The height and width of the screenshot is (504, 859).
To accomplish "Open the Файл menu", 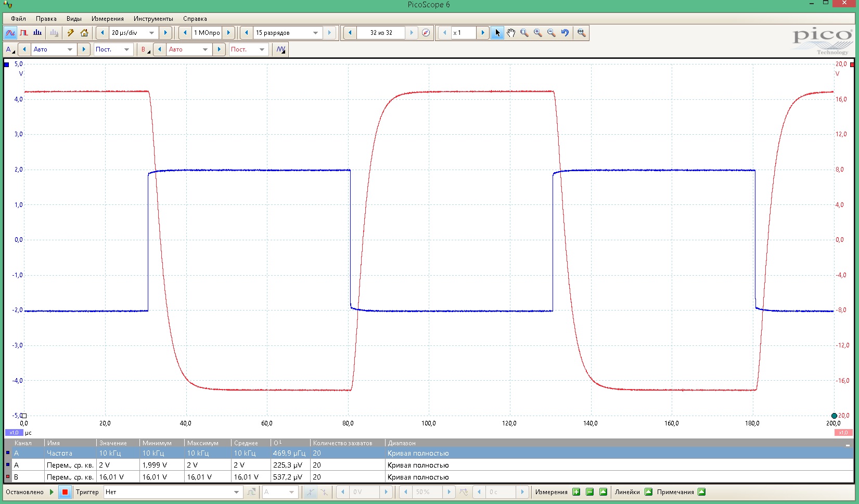I will [18, 19].
